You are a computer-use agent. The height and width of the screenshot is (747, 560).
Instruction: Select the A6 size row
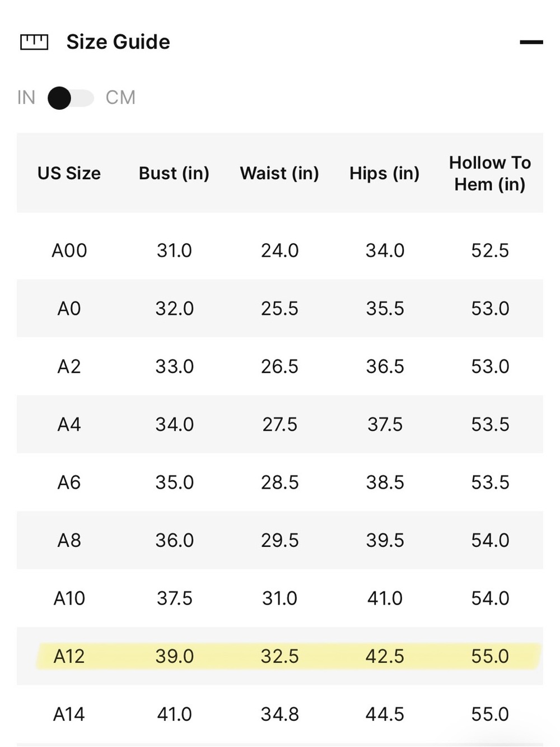(x=280, y=482)
